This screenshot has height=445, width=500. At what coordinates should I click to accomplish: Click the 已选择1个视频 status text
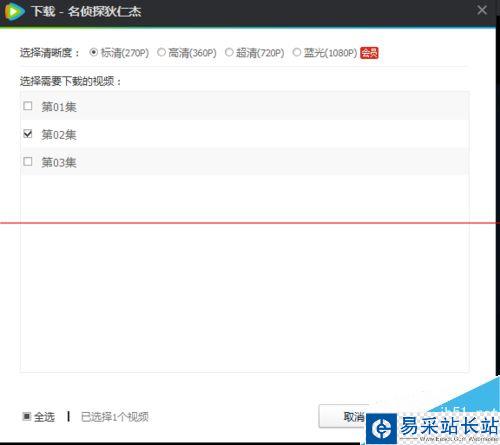tap(115, 417)
